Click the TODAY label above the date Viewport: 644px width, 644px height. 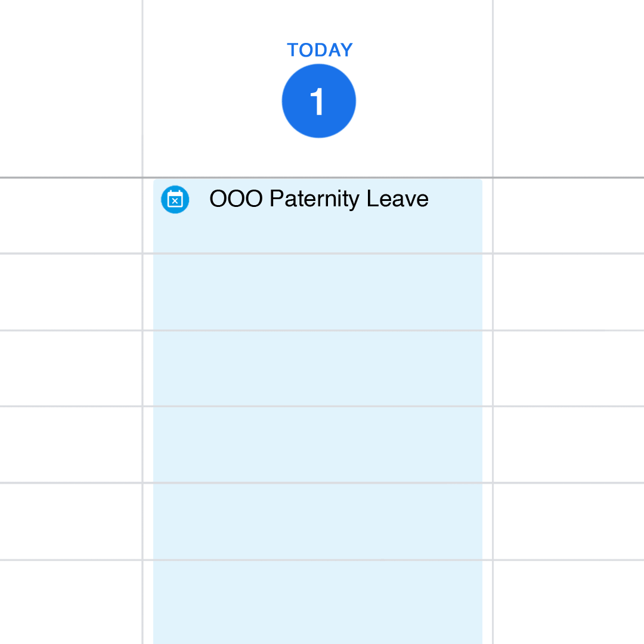[320, 50]
